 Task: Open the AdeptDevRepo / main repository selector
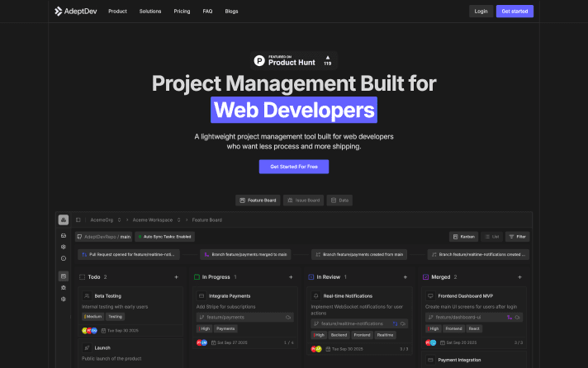point(104,237)
